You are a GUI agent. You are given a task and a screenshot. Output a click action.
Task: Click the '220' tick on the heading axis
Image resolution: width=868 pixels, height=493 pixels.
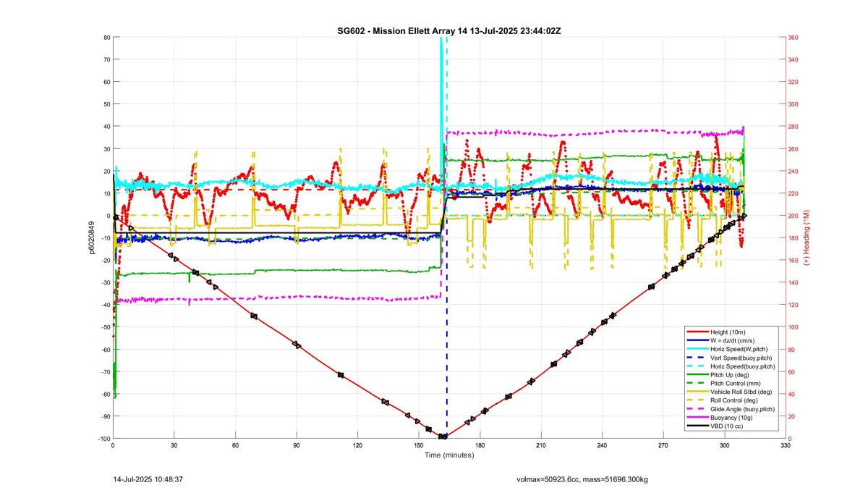coord(794,193)
